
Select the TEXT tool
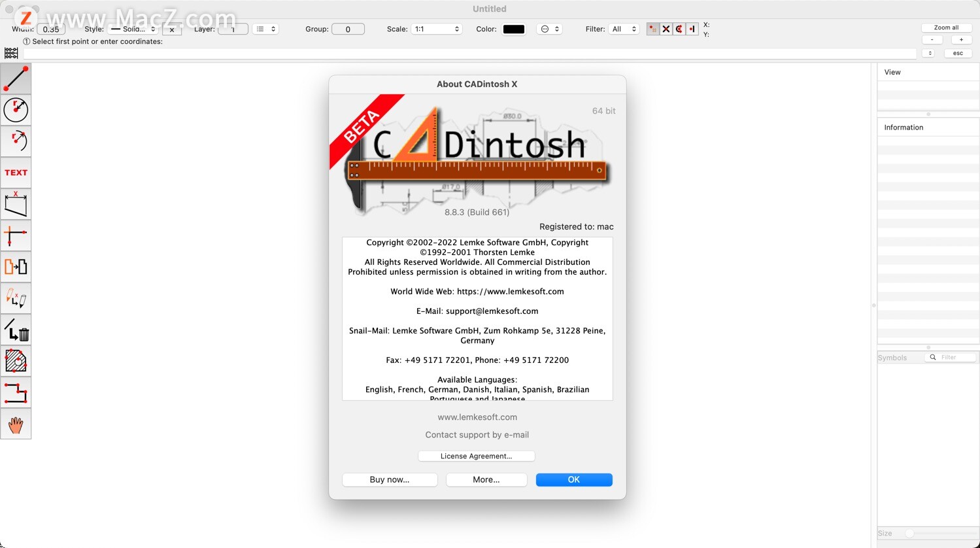pos(16,173)
